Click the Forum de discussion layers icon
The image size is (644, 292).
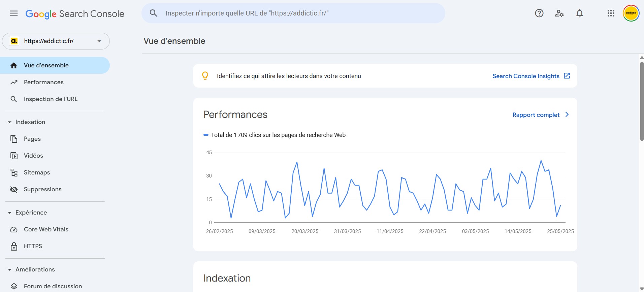click(x=14, y=286)
